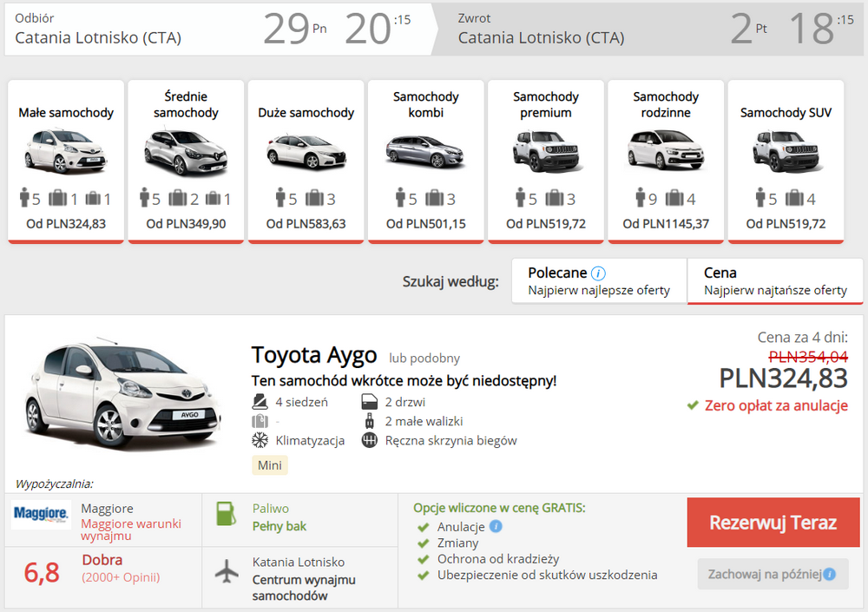
Task: Click the checkmark next to Anulacje
Action: (x=424, y=527)
